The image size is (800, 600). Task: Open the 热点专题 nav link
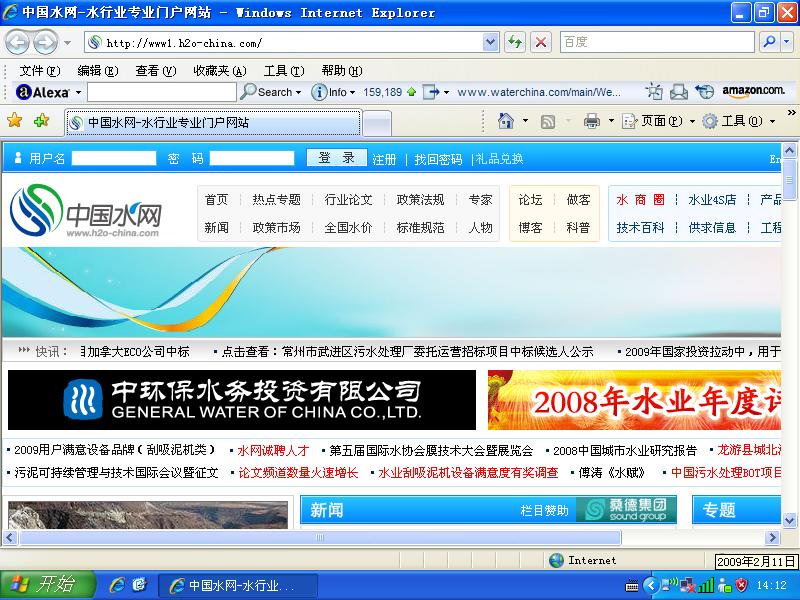point(277,199)
